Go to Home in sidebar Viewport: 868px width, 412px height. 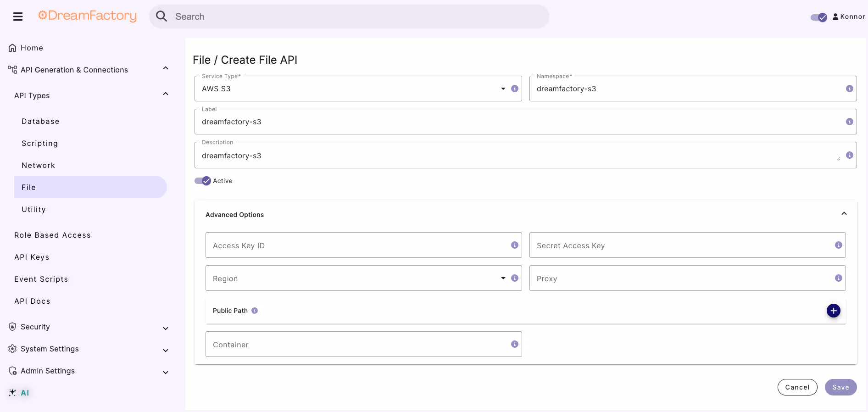(x=32, y=48)
